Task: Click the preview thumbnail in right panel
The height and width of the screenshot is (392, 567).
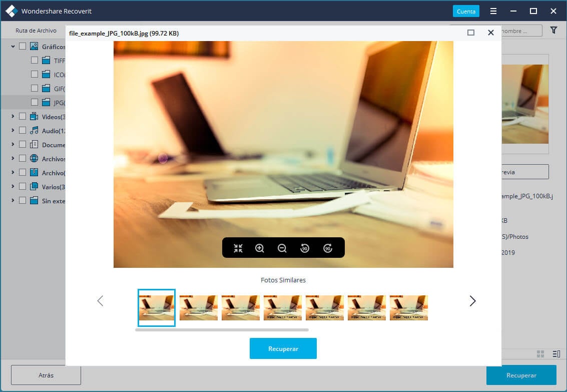Action: (x=525, y=104)
